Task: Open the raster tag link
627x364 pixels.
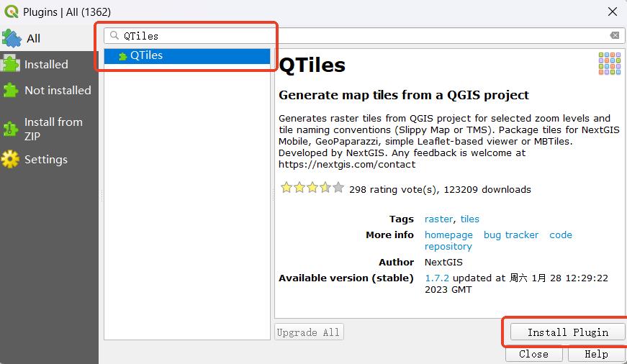Action: click(438, 219)
